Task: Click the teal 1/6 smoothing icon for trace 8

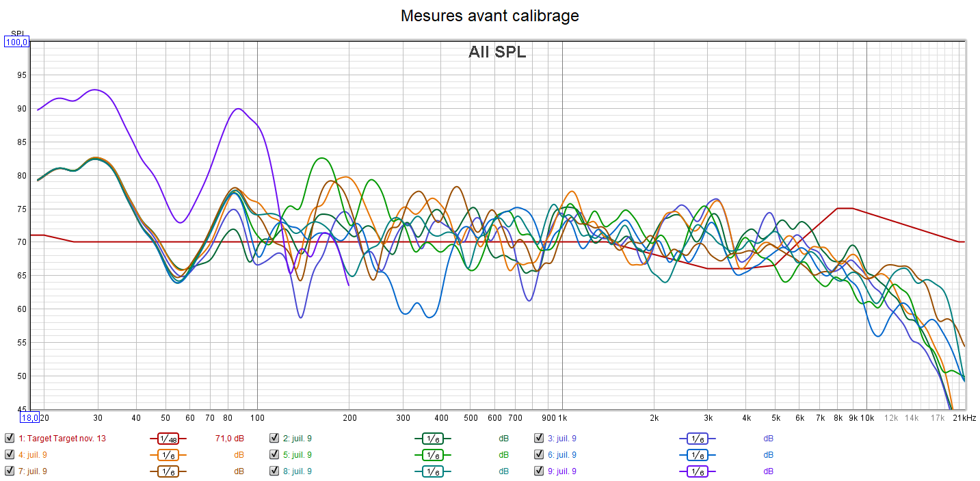Action: click(432, 471)
